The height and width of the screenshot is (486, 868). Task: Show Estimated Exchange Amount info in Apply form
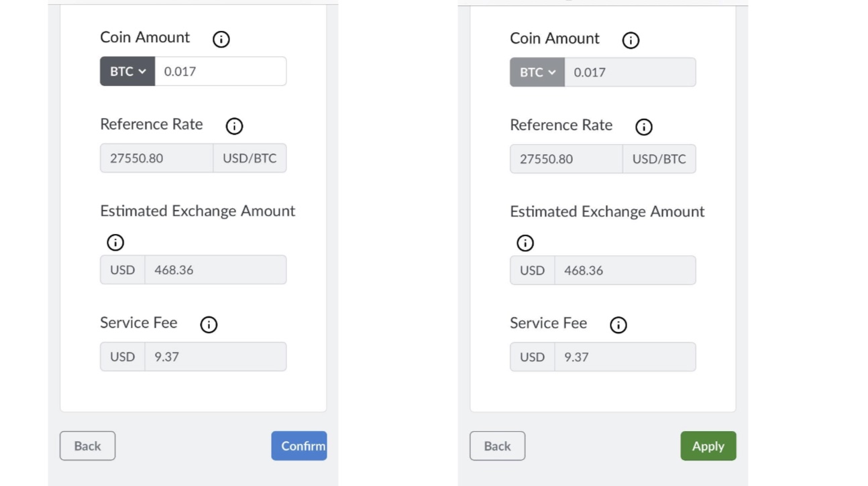525,243
